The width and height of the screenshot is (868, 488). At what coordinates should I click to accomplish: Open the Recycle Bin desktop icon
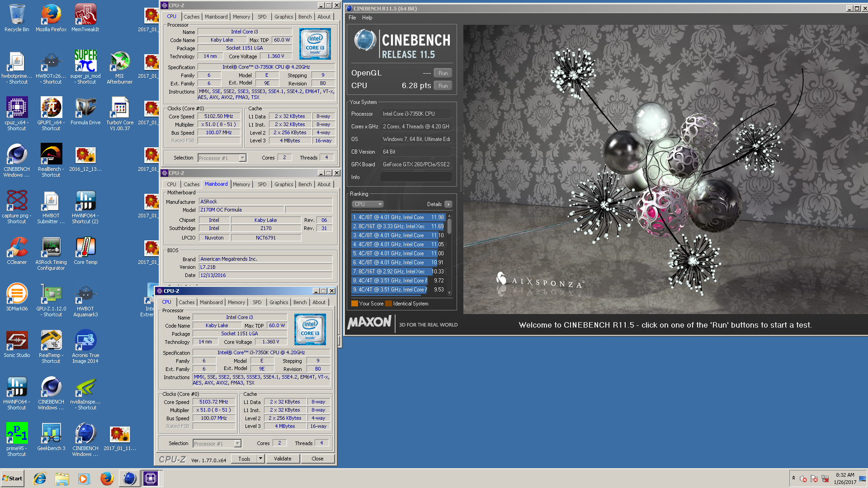pyautogui.click(x=17, y=18)
